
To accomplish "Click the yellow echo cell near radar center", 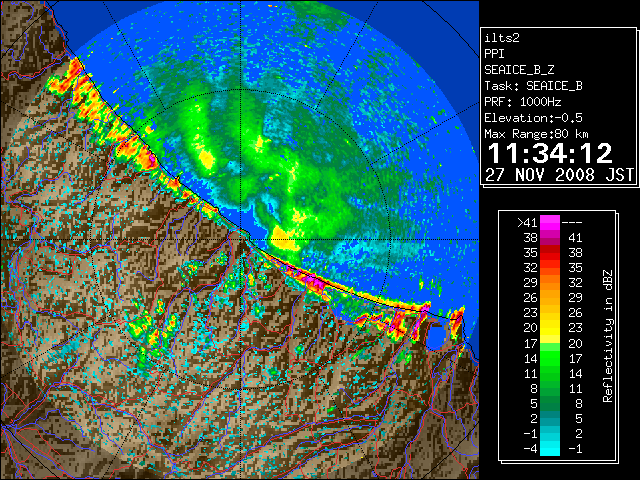I will [284, 238].
